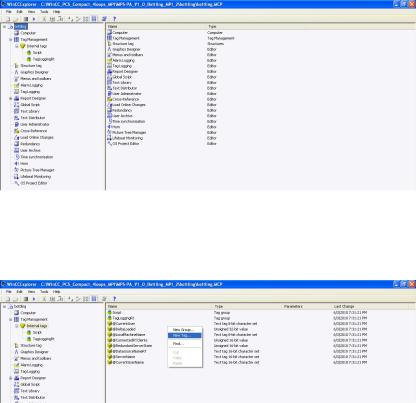Select Computer node in lower window tree
Screen dimensions: 416x403
(x=28, y=313)
